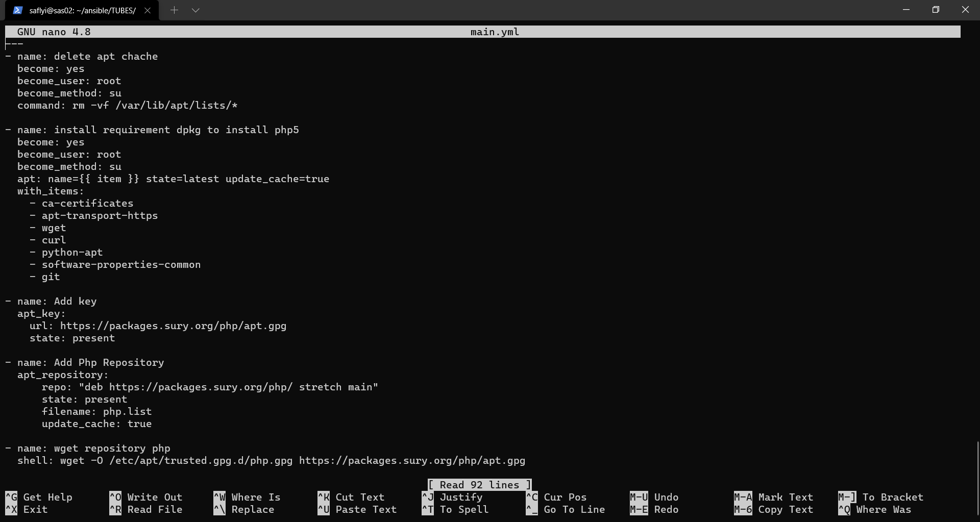
Task: Click the PowerShell icon on the terminal tab
Action: click(18, 10)
